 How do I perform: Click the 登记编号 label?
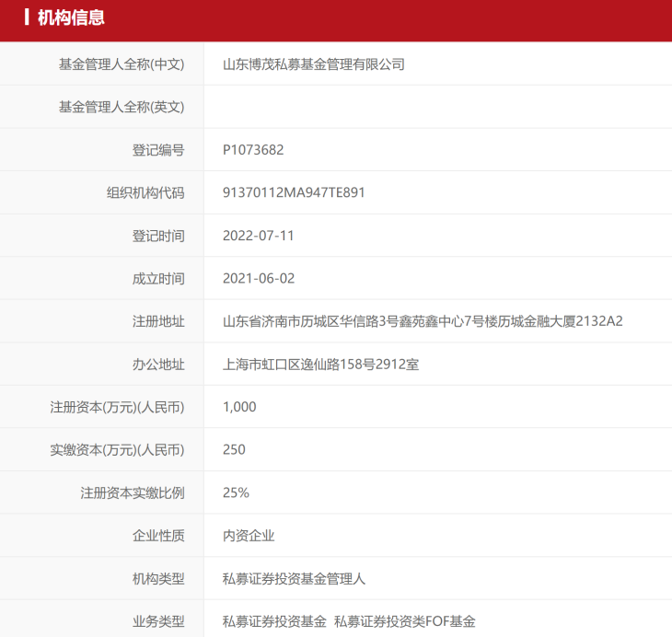(x=158, y=150)
